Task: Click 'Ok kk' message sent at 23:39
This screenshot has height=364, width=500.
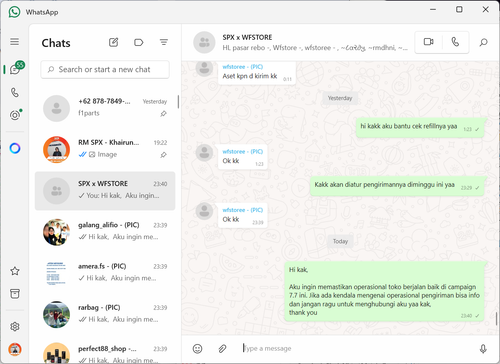Action: point(243,215)
